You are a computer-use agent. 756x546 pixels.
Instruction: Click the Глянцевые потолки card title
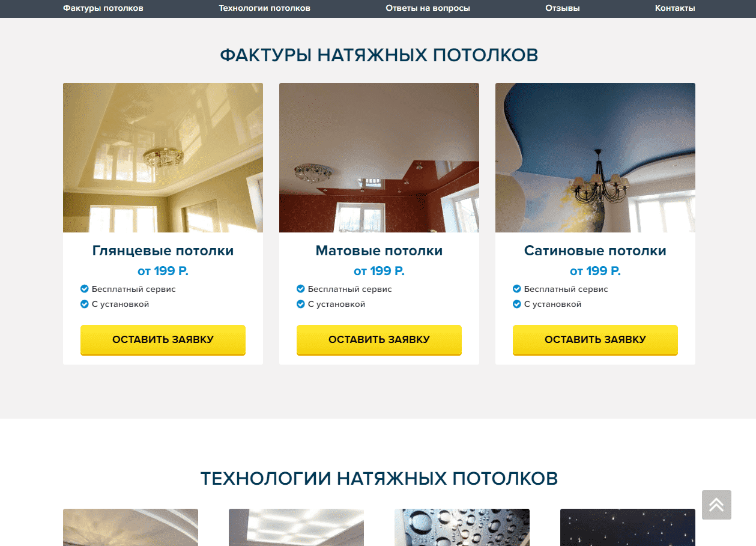(x=163, y=251)
